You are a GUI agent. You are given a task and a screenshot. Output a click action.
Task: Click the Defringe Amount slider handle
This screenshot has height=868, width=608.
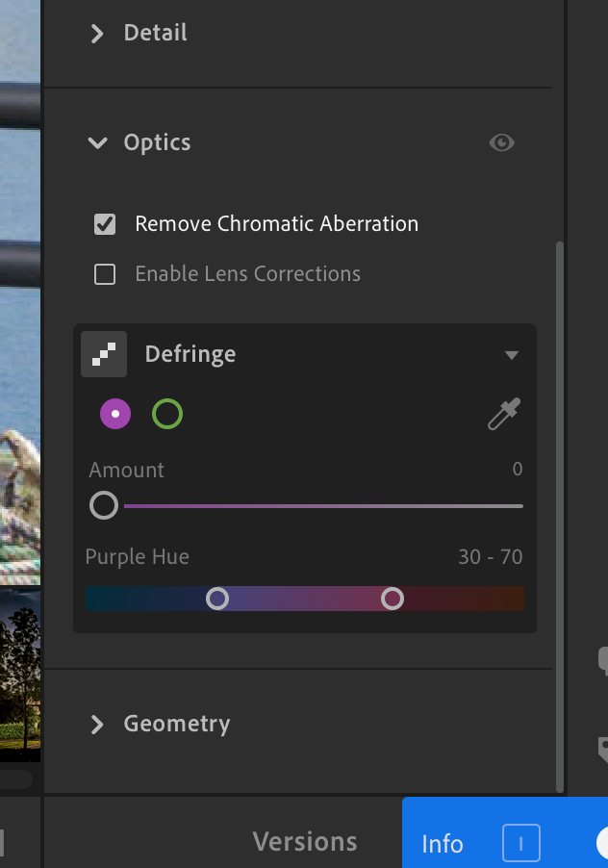(x=104, y=505)
